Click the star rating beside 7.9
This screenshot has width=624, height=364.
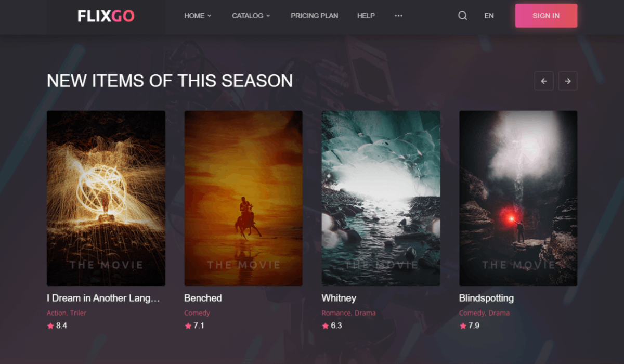pyautogui.click(x=463, y=326)
